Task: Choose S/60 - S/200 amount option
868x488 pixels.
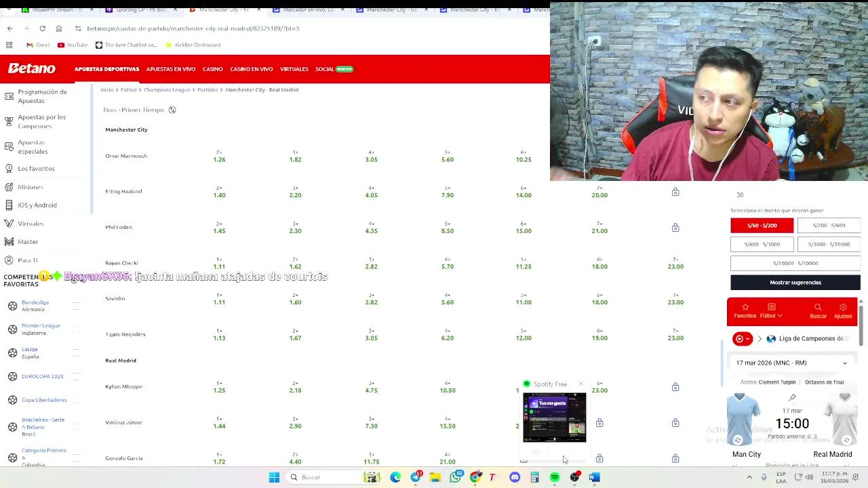Action: [x=762, y=226]
